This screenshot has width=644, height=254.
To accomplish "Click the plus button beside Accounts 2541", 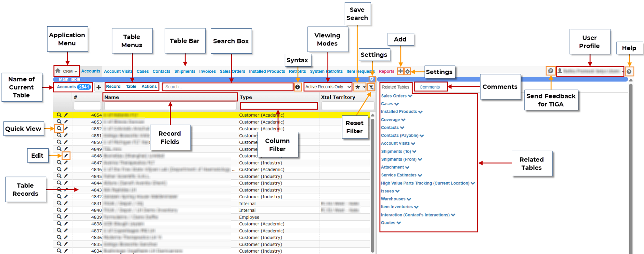I will click(99, 87).
